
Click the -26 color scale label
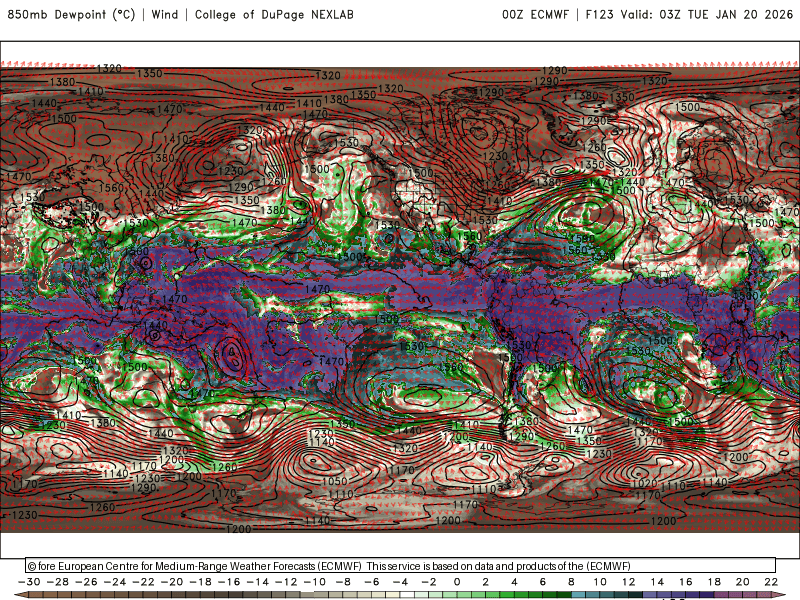tap(86, 582)
